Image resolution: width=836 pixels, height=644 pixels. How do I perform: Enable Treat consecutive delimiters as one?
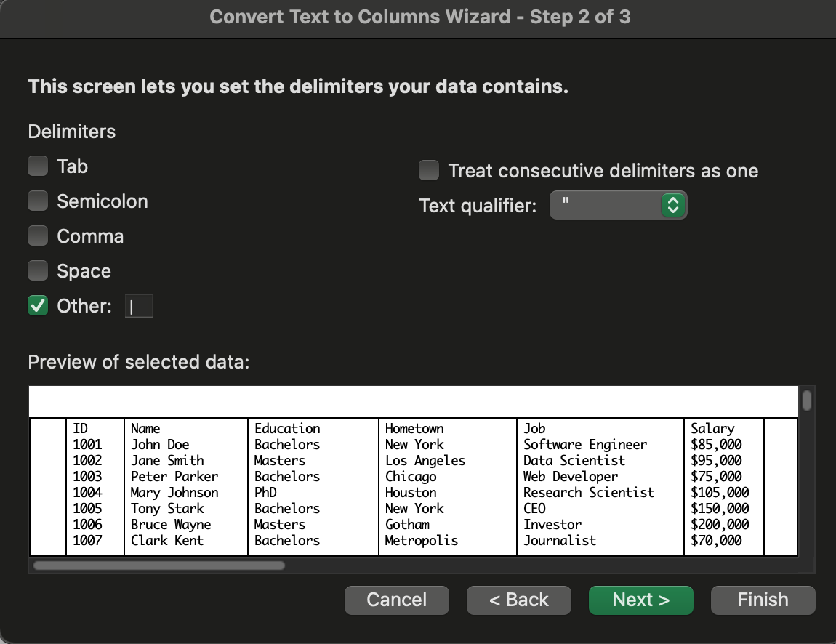(429, 171)
